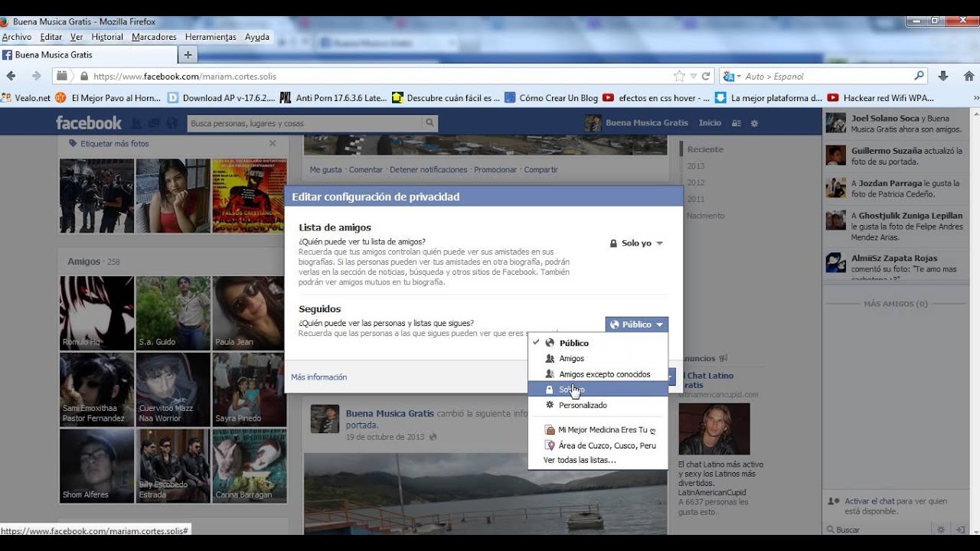Click the Nacimiento timeline entry
The width and height of the screenshot is (980, 551).
coord(705,216)
